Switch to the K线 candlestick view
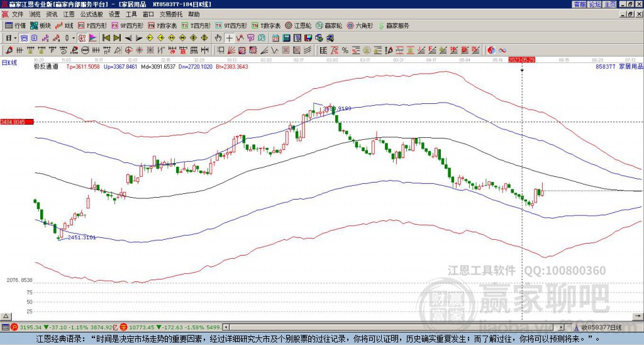Screen dimensions: 644x345 [64, 25]
